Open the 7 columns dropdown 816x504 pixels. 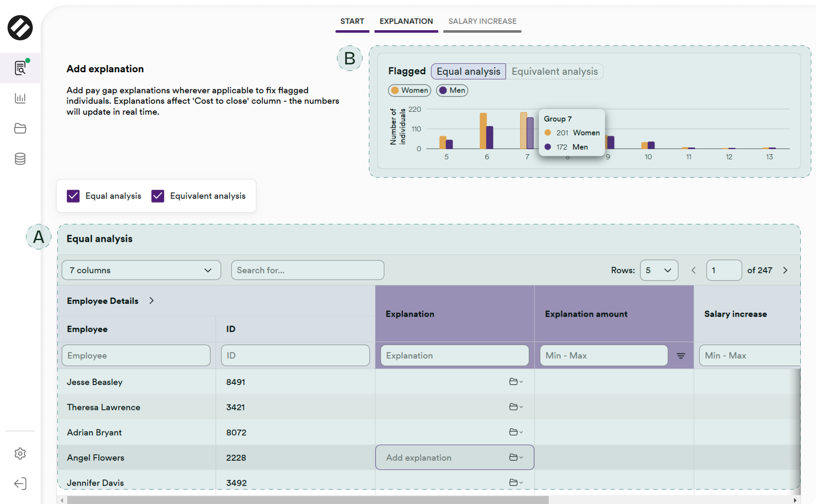click(141, 270)
